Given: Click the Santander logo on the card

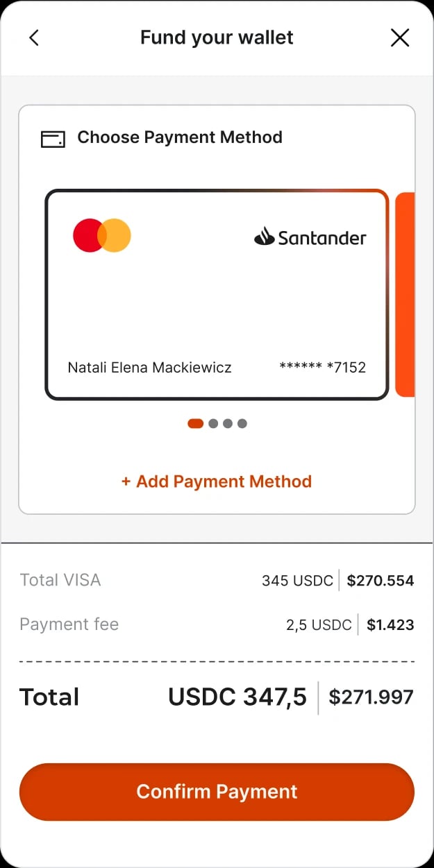Looking at the screenshot, I should [x=310, y=237].
